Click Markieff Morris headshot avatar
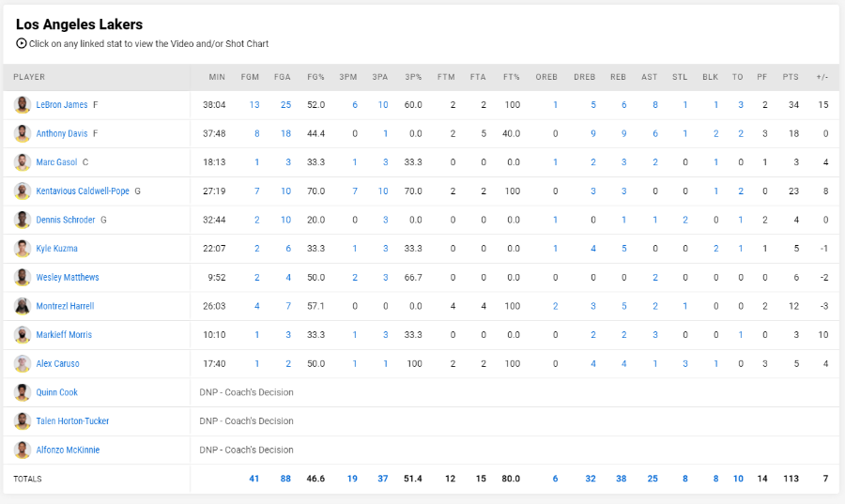Viewport: 845px width, 504px height. tap(23, 335)
